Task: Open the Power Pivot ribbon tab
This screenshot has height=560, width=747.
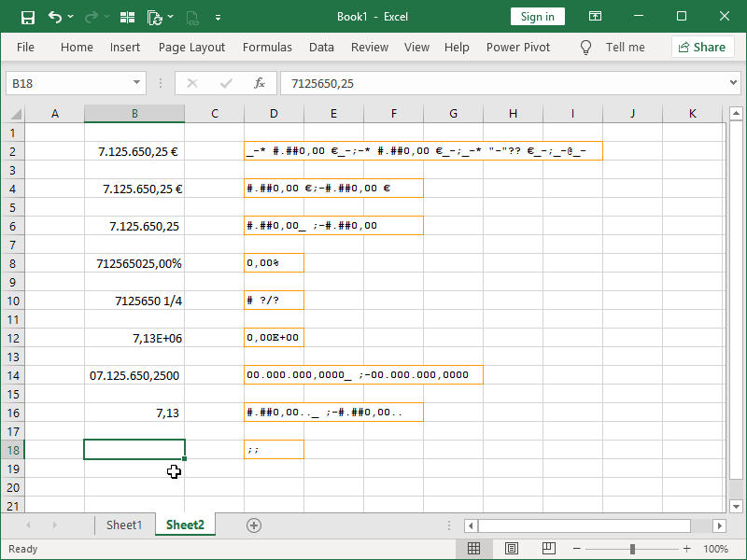Action: [517, 47]
